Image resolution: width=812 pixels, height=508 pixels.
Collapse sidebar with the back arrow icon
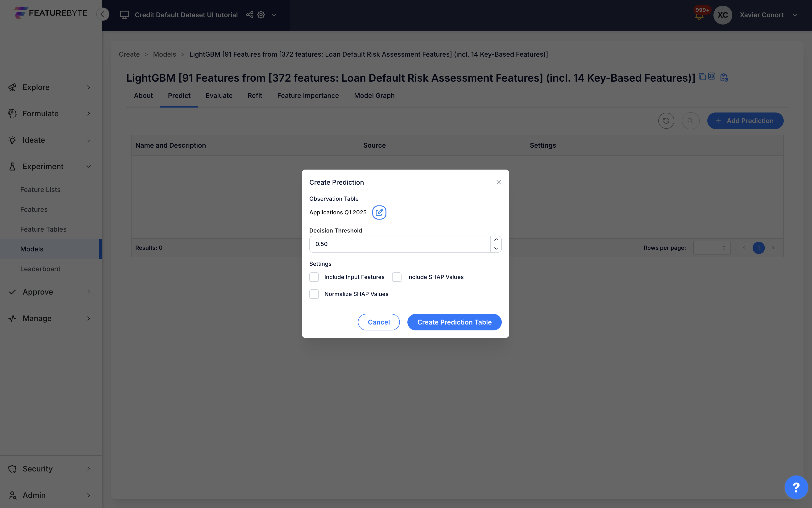[x=103, y=14]
